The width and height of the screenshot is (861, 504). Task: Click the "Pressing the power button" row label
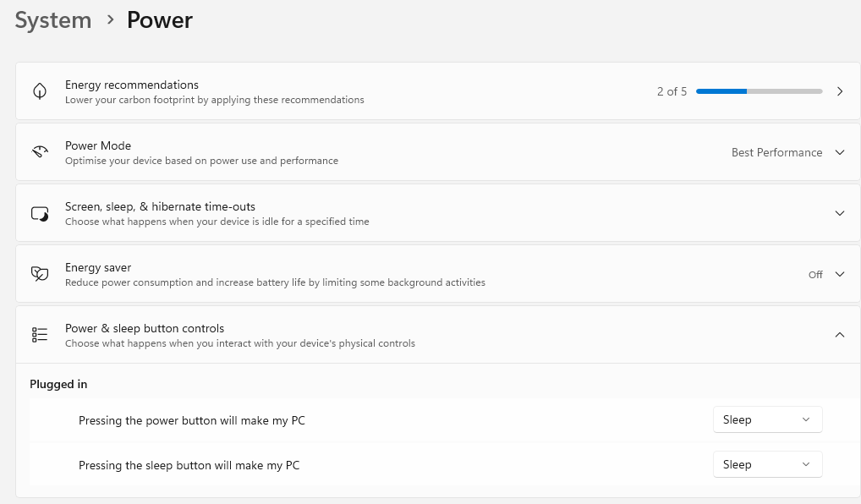192,420
